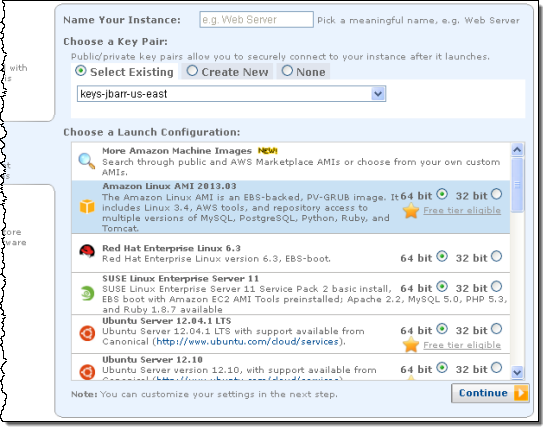
Task: Click the Red Hat Enterprise Linux logo icon
Action: (87, 251)
